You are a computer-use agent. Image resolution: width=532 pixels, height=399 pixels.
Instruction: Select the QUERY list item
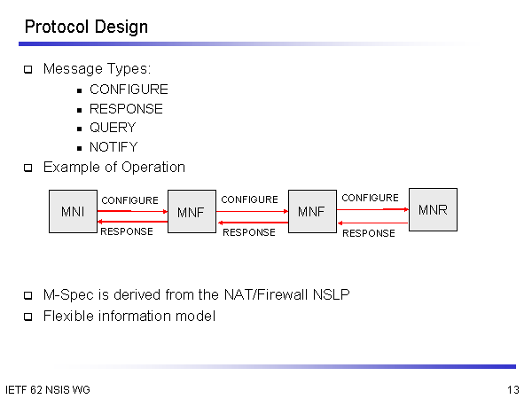click(113, 128)
